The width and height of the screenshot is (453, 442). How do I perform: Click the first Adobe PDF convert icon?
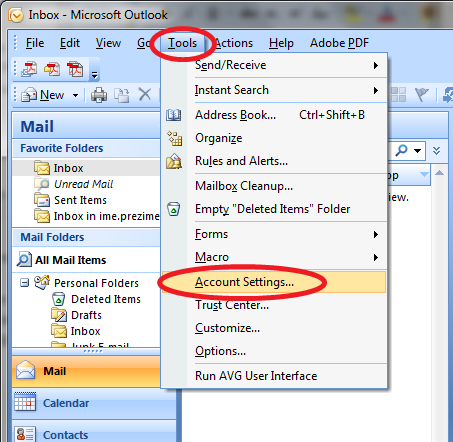[29, 69]
